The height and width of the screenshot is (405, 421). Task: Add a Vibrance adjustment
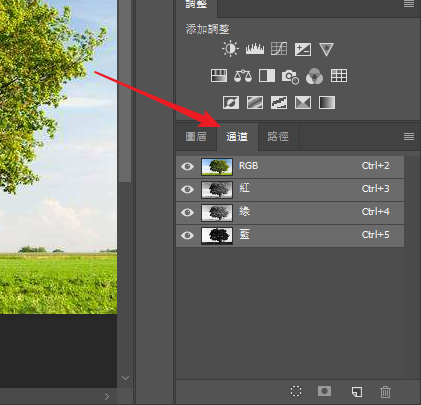pyautogui.click(x=326, y=49)
